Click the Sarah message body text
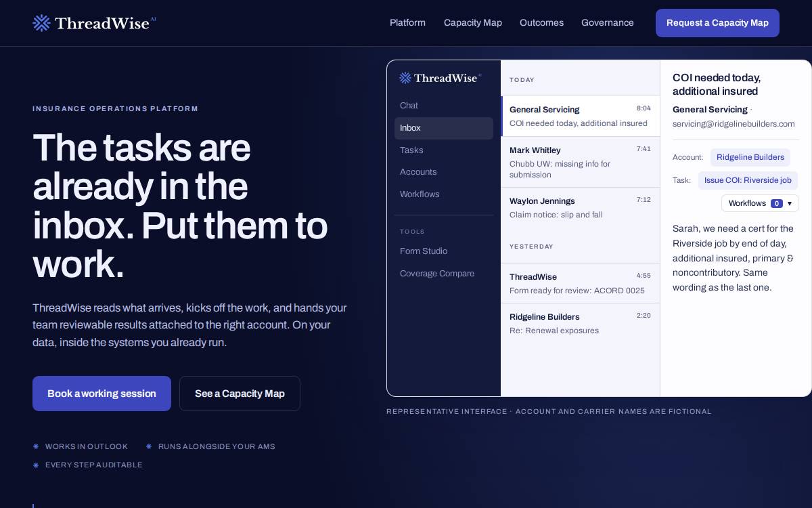 coord(733,258)
